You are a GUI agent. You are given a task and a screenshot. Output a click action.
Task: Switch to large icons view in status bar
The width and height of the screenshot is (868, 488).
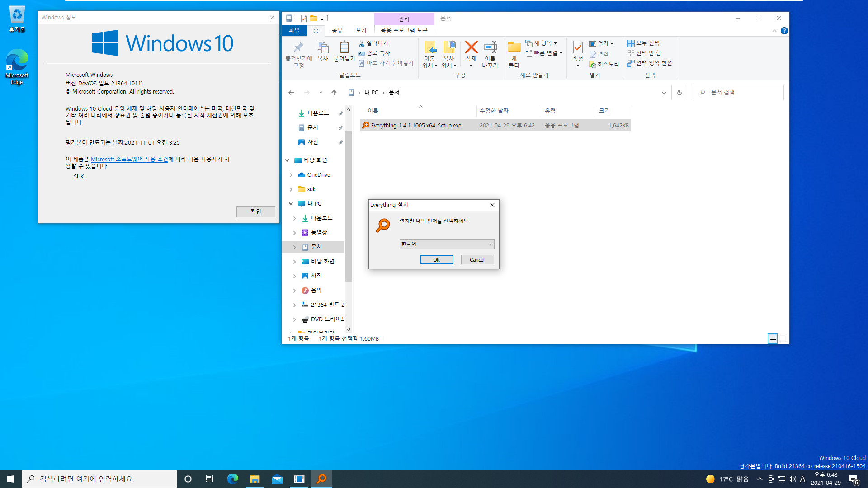(783, 338)
